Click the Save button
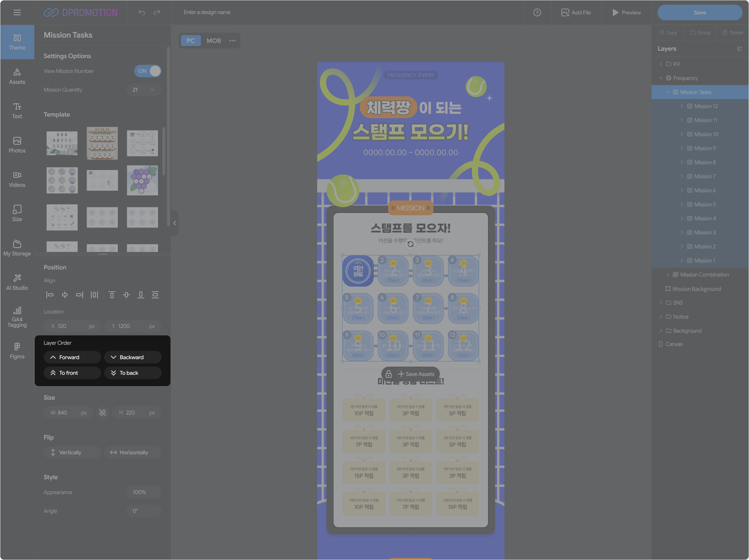Image resolution: width=749 pixels, height=560 pixels. 700,12
